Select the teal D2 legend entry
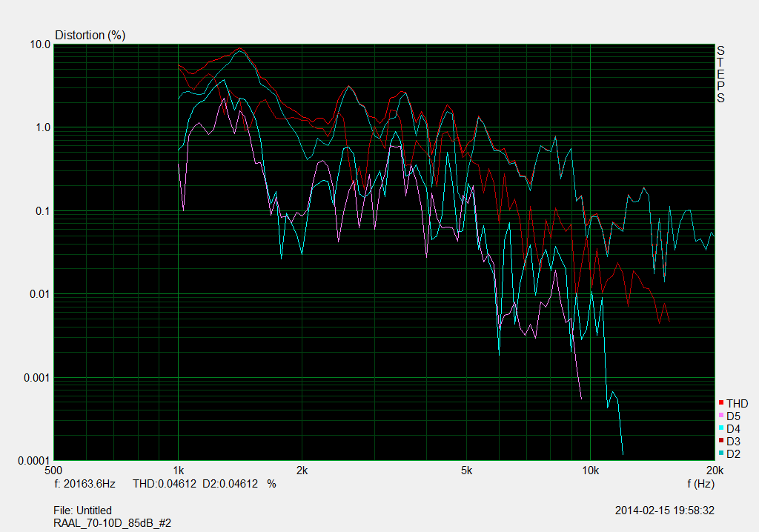Screen dimensions: 759x532 click(733, 454)
